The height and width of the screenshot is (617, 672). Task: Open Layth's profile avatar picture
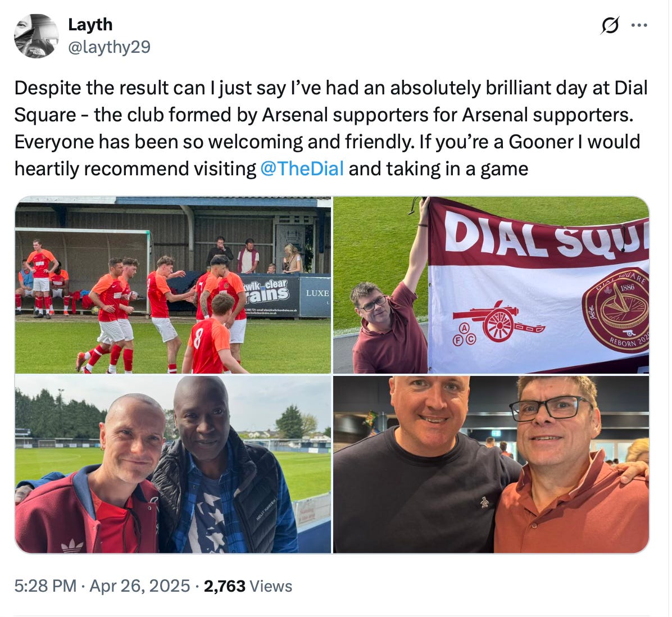coord(37,36)
